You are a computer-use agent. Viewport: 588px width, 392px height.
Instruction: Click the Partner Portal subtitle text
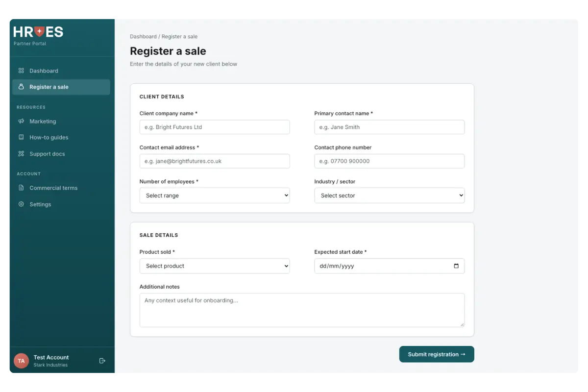pos(30,44)
